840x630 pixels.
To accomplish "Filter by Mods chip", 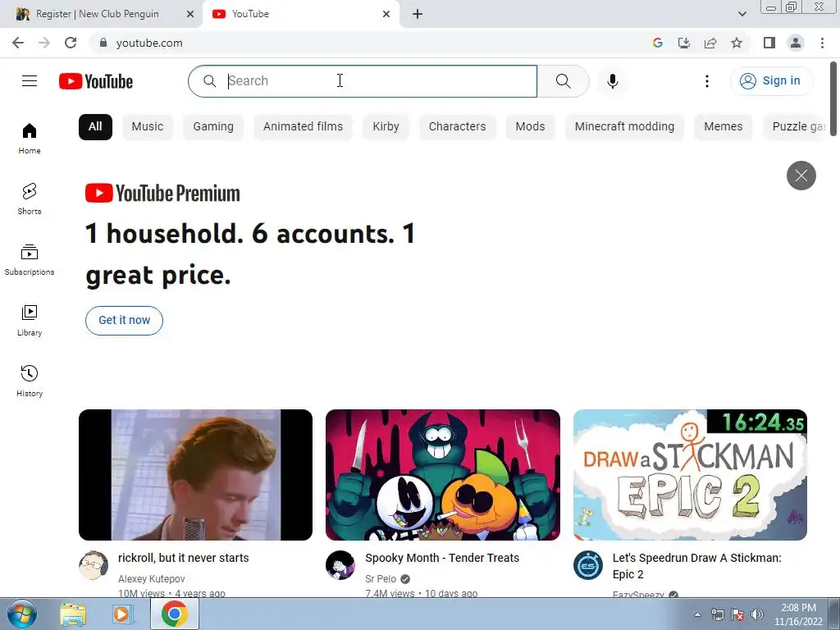I will [530, 127].
